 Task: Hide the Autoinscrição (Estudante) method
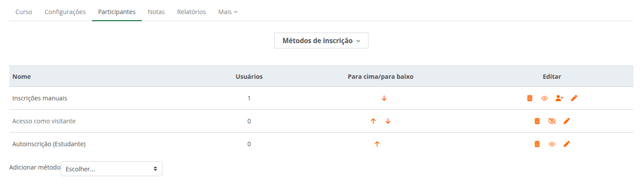click(x=552, y=144)
